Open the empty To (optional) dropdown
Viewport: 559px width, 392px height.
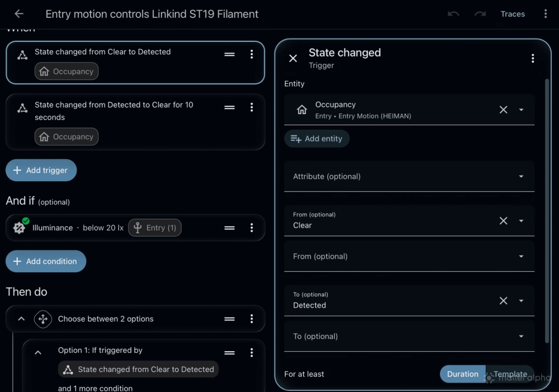[409, 336]
